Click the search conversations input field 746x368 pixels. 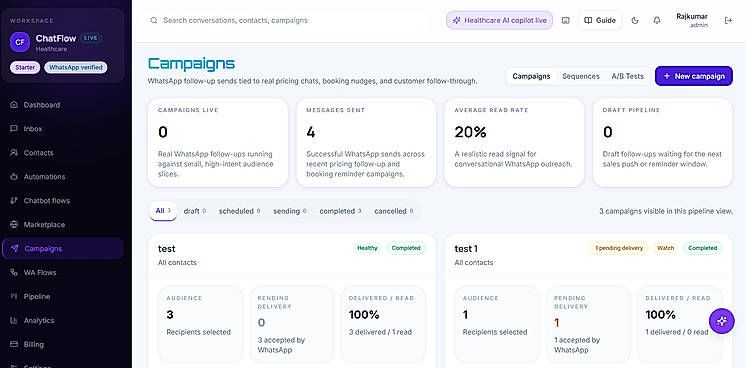(287, 20)
